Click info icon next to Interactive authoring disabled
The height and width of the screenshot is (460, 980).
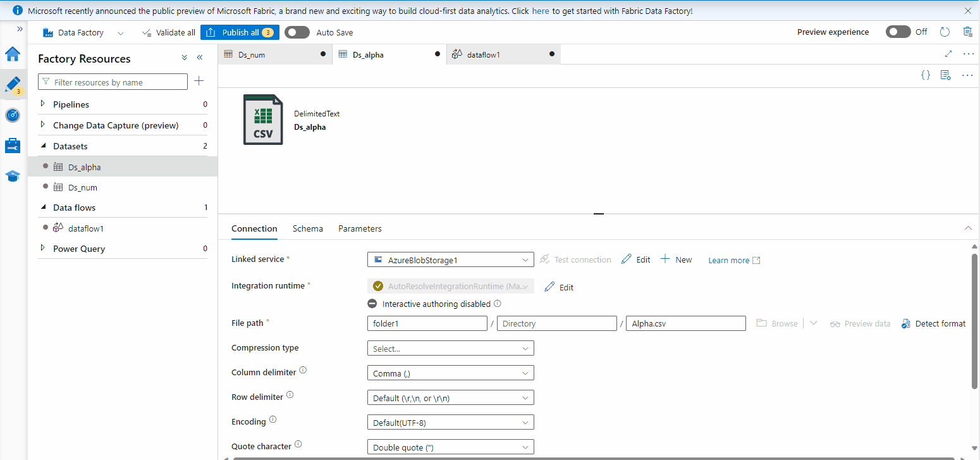pos(498,304)
